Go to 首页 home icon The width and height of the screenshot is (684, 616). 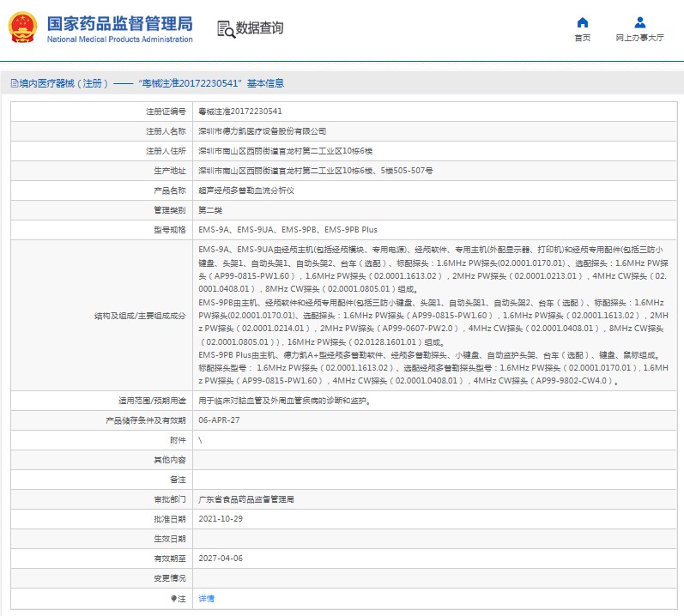pos(583,22)
